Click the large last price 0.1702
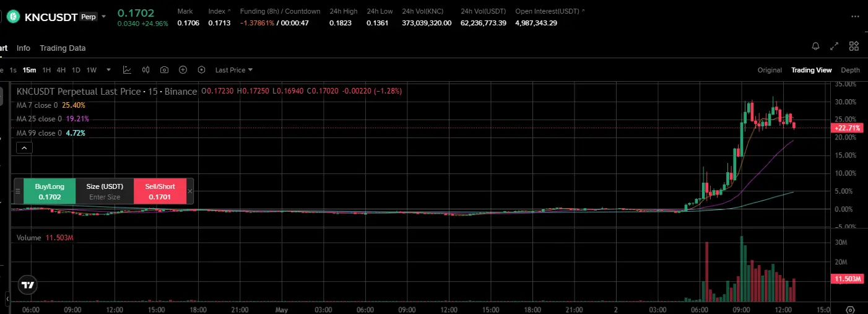868x314 pixels. (x=136, y=12)
